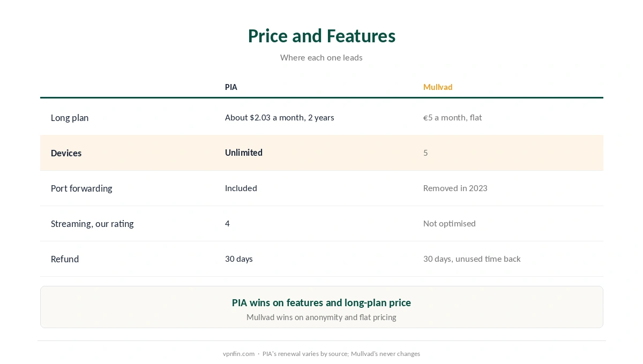
Task: Click PIA's '30 days' refund cell
Action: pos(239,259)
